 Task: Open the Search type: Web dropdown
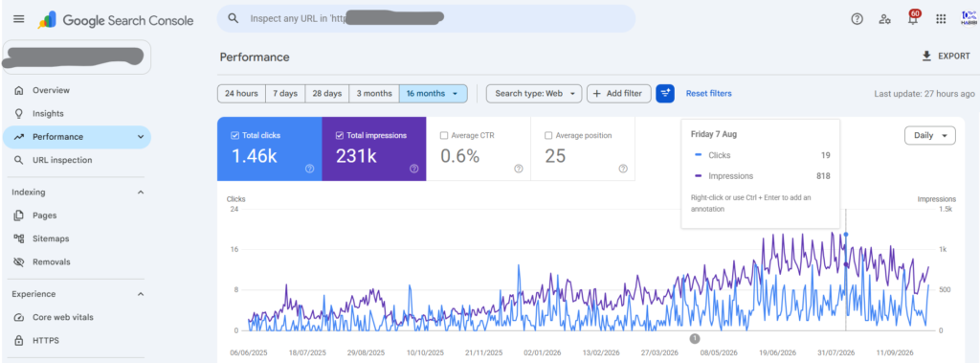(534, 93)
